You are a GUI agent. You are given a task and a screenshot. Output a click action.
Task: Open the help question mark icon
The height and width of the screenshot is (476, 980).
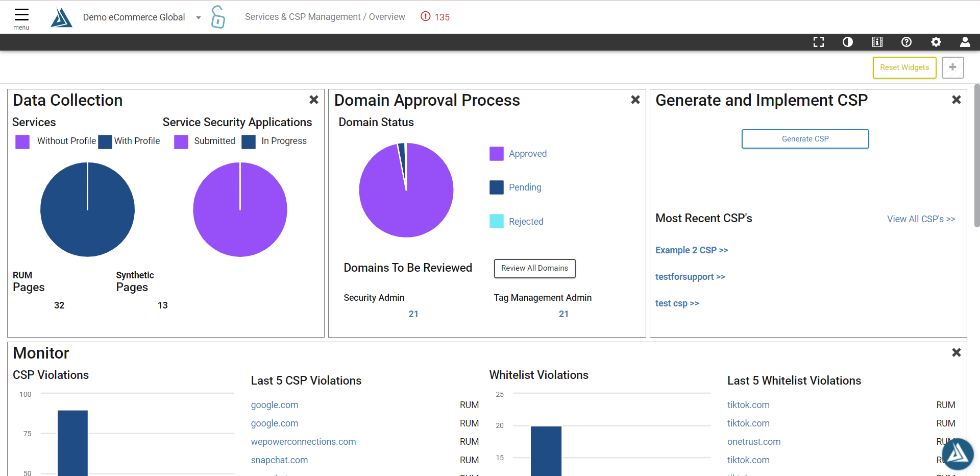click(x=906, y=42)
